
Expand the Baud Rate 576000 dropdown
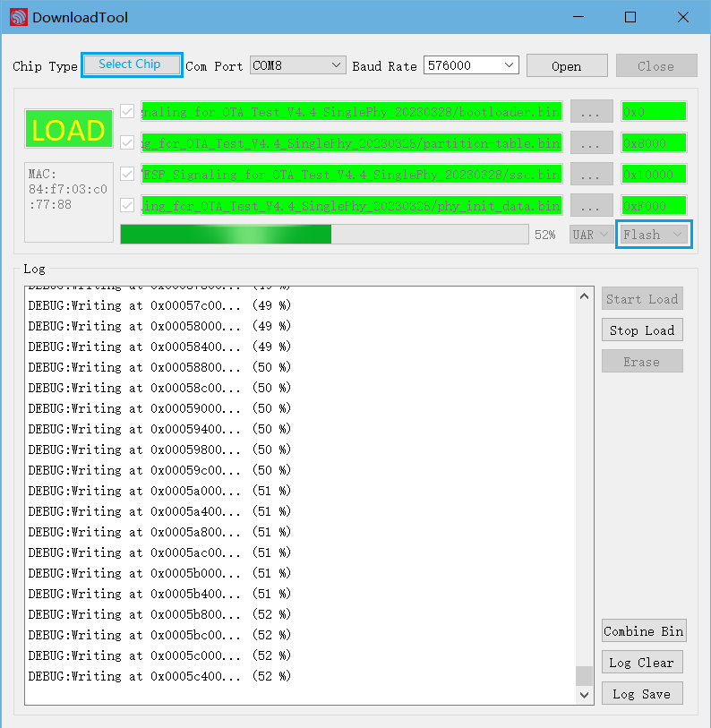(x=471, y=65)
